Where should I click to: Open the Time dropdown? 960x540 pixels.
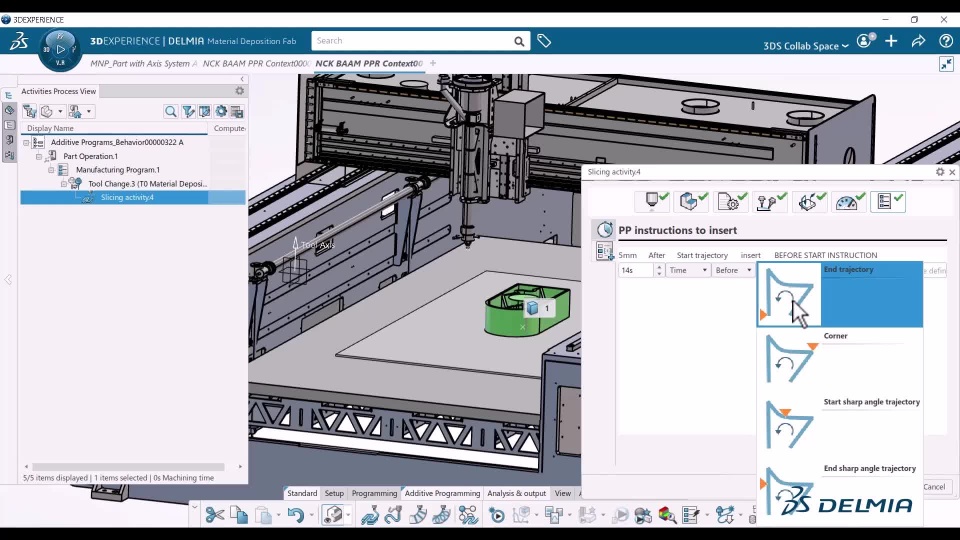click(x=688, y=270)
